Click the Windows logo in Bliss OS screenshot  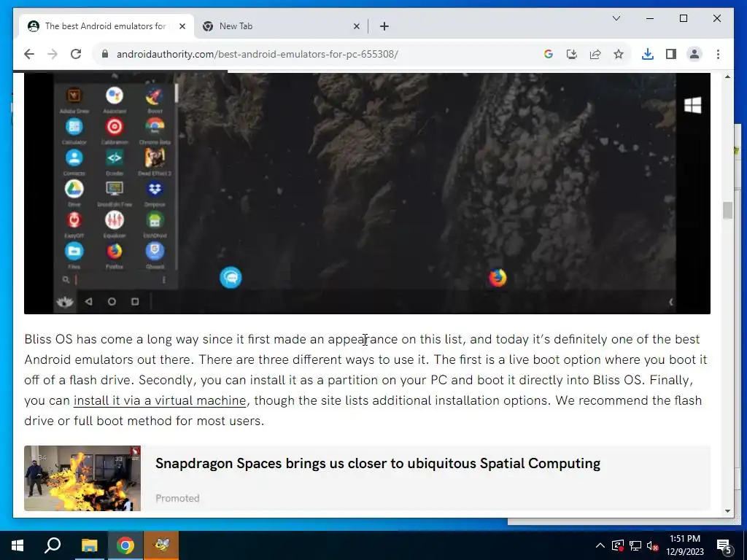pyautogui.click(x=693, y=105)
